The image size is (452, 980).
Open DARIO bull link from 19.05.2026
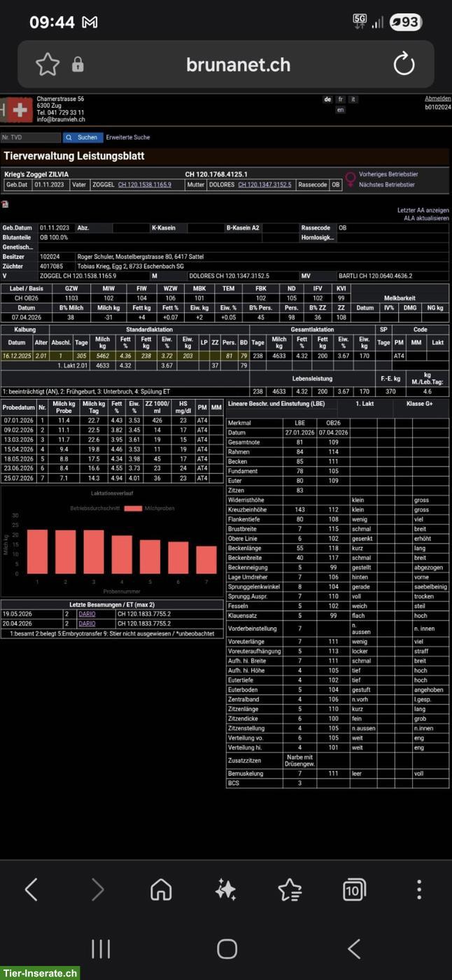coord(87,614)
